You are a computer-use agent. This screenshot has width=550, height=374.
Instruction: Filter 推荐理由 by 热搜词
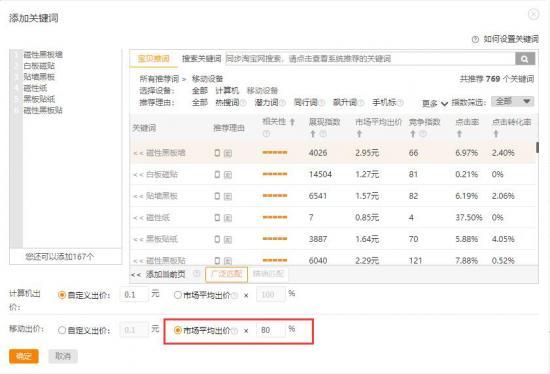coord(227,102)
